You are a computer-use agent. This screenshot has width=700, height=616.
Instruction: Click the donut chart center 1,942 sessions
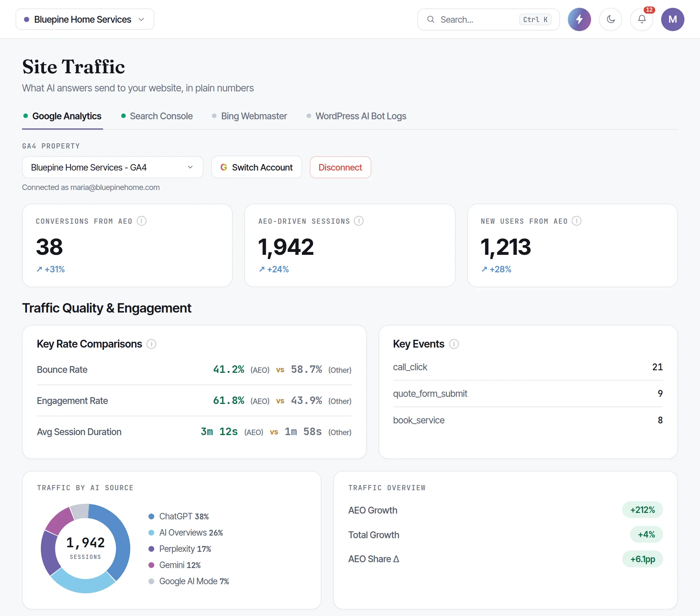click(x=85, y=548)
